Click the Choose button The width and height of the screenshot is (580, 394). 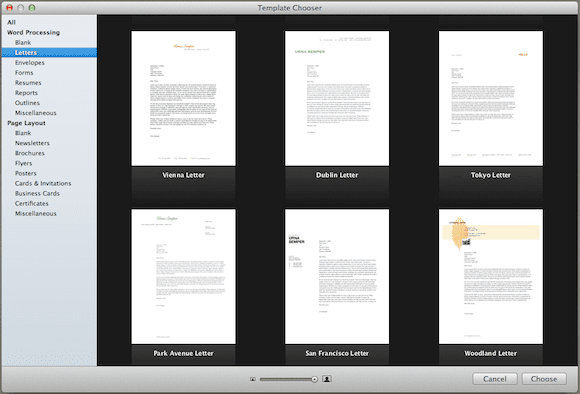(x=544, y=379)
